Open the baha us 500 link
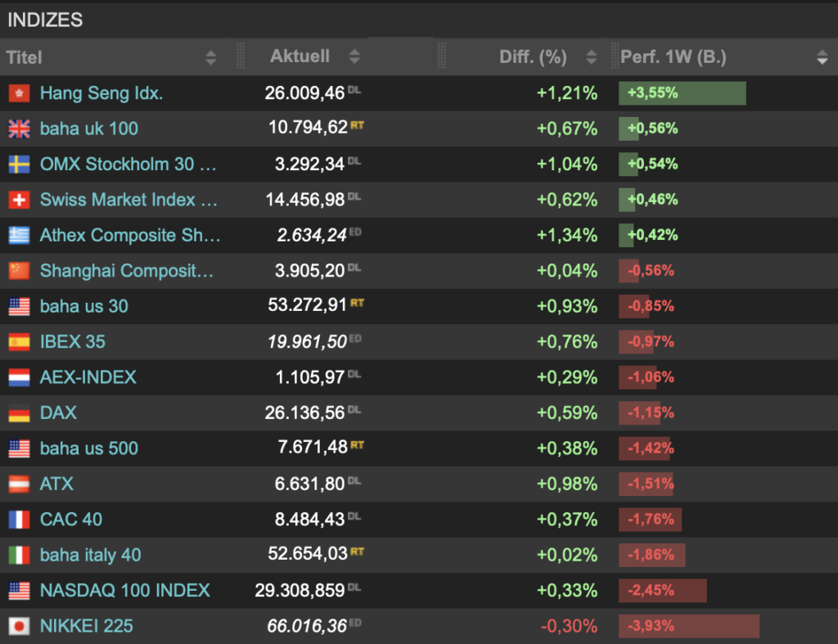This screenshot has height=644, width=838. point(89,449)
